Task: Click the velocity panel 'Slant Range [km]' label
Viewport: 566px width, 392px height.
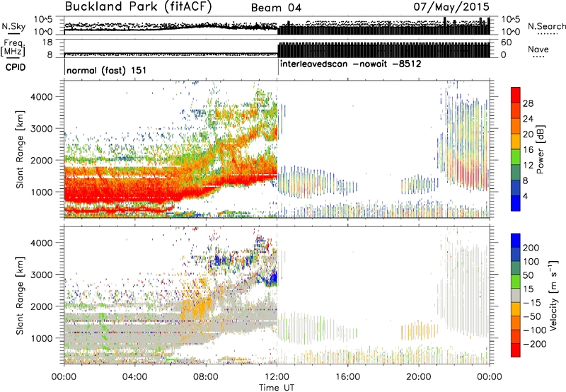Action: [21, 295]
